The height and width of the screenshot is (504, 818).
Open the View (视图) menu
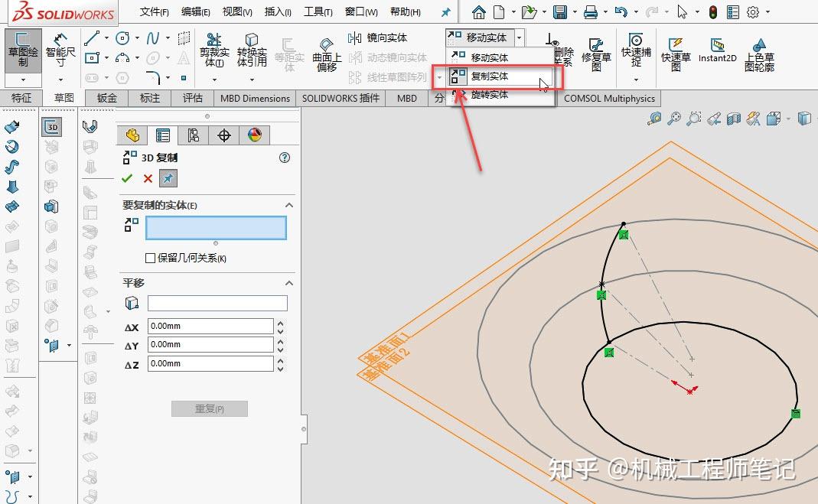click(237, 11)
